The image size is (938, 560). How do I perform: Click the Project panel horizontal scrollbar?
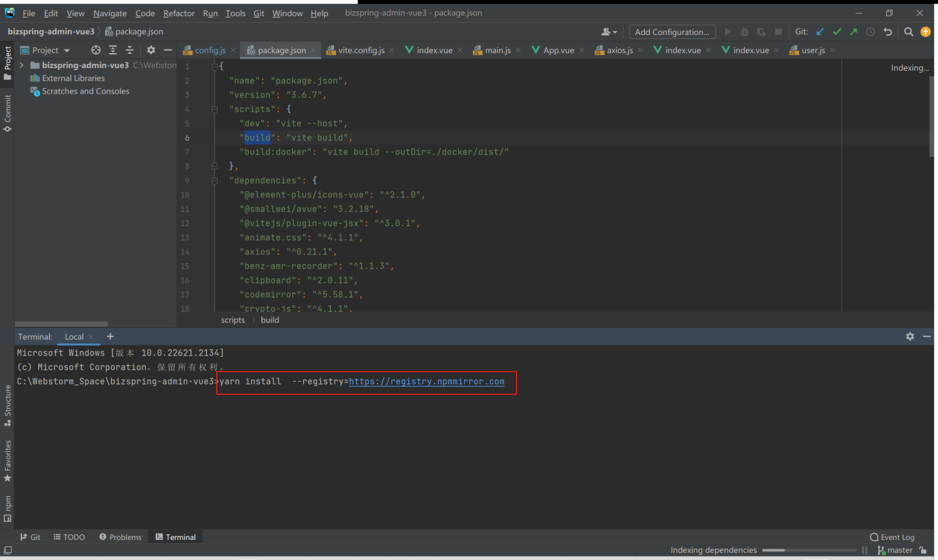pos(61,324)
